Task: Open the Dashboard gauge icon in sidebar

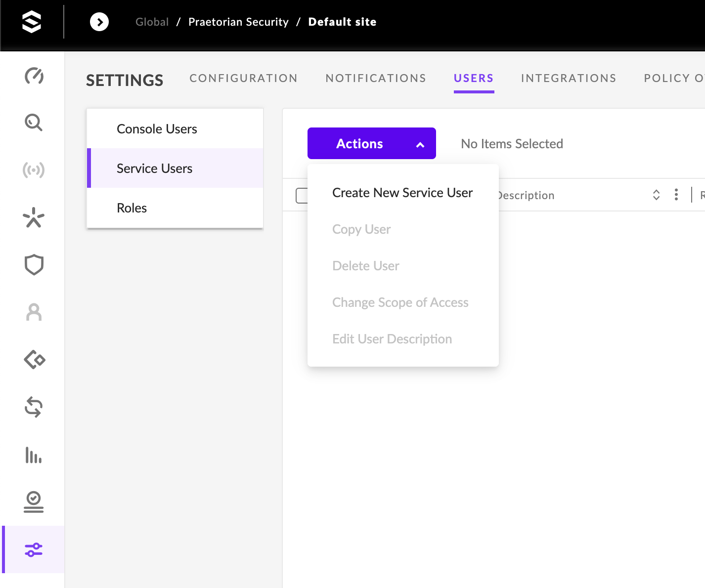Action: 34,76
